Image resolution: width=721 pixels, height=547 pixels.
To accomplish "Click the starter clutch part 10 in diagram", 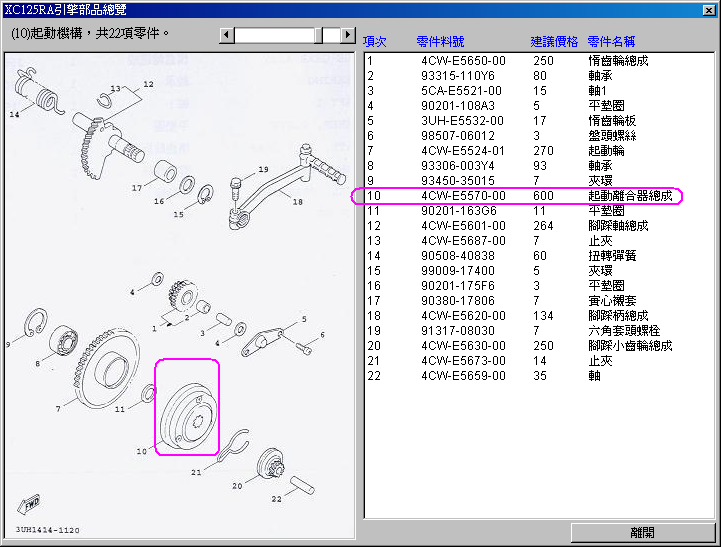I will (x=189, y=416).
